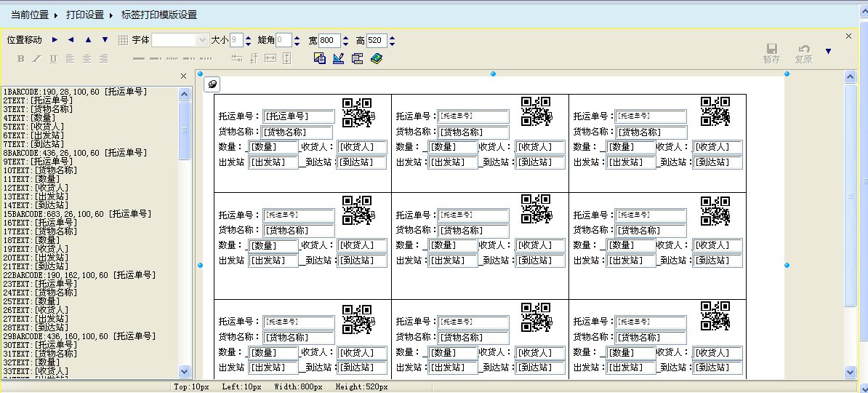The width and height of the screenshot is (868, 393).
Task: Click the element list scrollbar thumb
Action: [x=185, y=130]
